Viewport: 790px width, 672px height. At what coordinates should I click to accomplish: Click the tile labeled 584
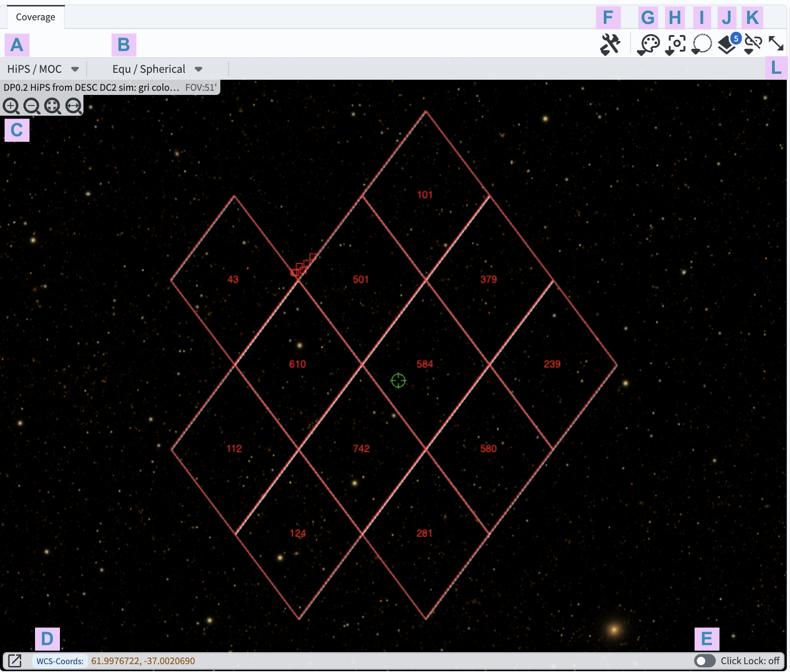point(424,364)
